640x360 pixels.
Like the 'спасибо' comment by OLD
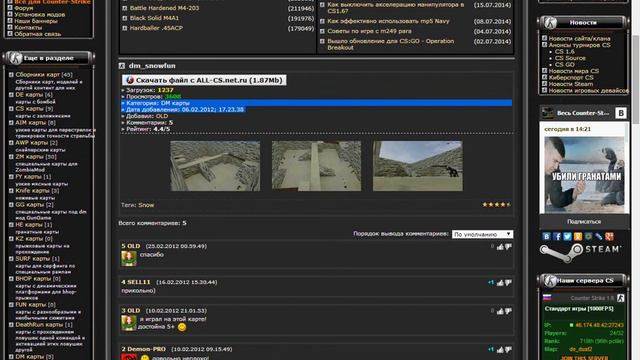(500, 247)
